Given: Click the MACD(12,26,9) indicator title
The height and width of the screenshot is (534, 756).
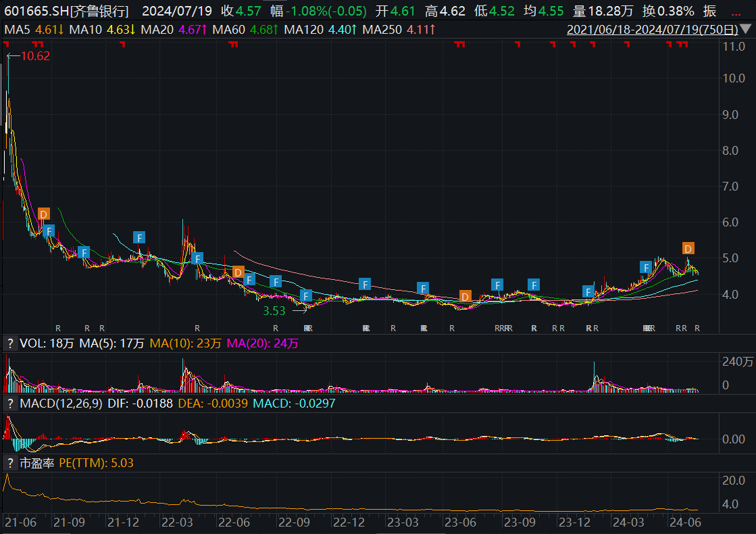Looking at the screenshot, I should coord(60,403).
